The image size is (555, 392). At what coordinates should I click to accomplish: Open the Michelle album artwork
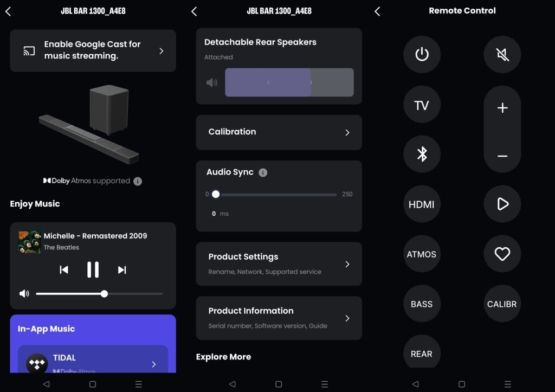point(29,242)
